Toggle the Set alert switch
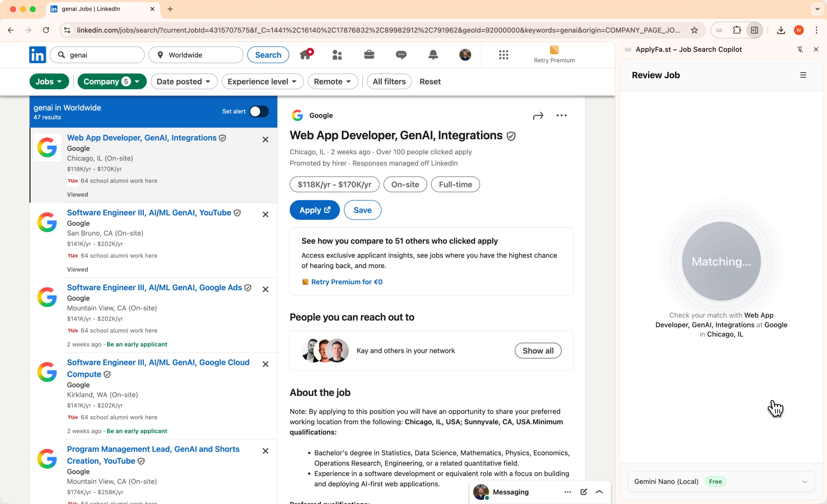 259,111
